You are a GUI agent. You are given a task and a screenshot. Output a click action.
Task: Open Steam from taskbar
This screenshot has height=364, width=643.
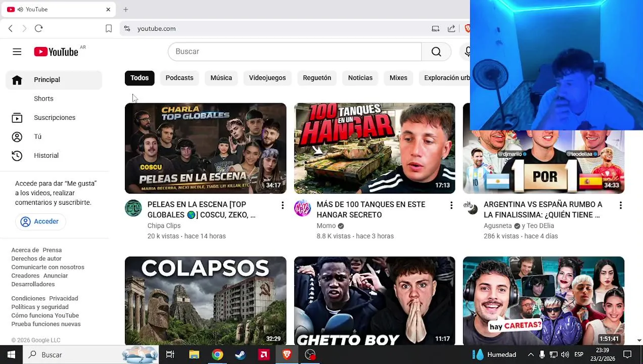(x=241, y=355)
